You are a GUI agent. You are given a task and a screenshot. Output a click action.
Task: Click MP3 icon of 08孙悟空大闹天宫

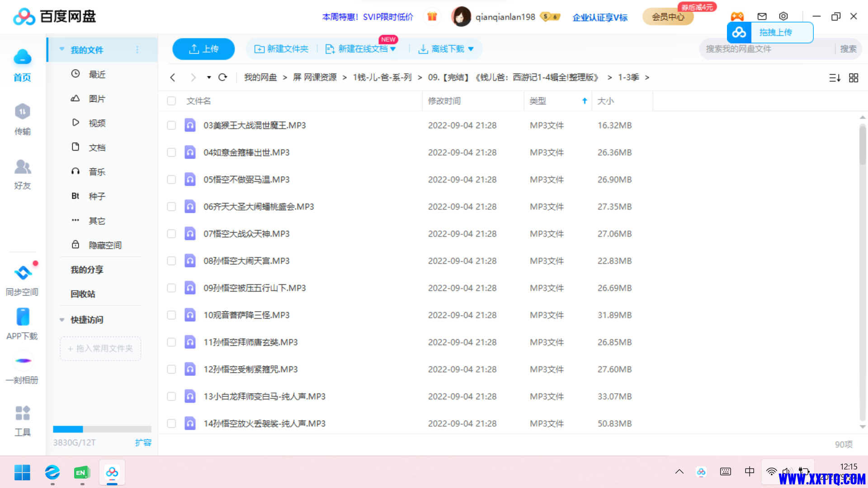click(190, 261)
